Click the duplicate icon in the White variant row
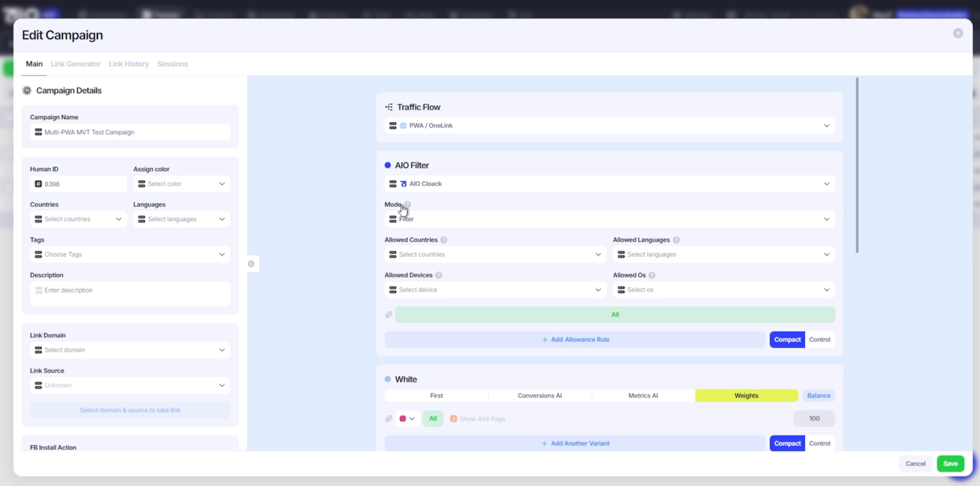980x486 pixels. [388, 419]
